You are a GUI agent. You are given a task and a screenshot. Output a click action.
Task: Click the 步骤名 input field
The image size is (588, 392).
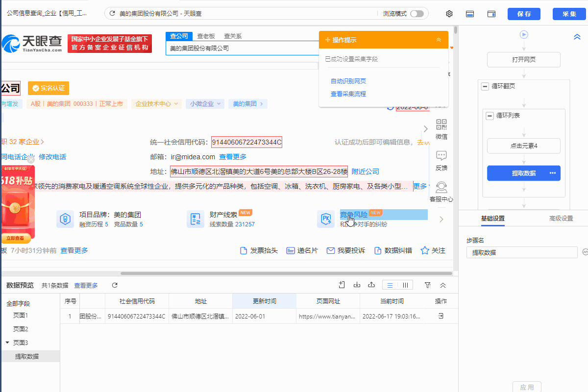(x=522, y=252)
